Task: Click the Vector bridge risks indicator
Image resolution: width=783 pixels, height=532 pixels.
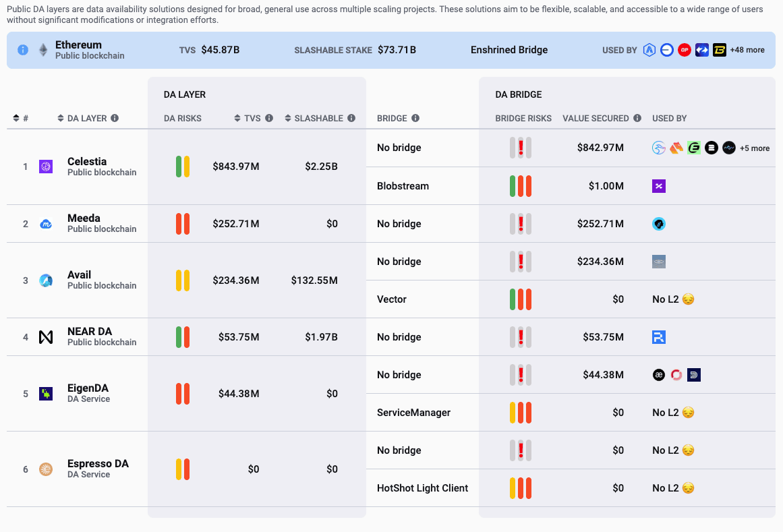Action: coord(521,299)
